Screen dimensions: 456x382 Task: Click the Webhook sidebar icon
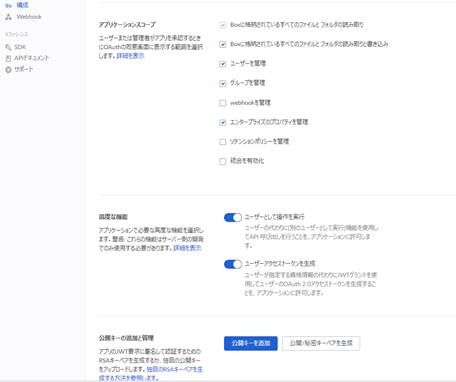click(x=9, y=17)
